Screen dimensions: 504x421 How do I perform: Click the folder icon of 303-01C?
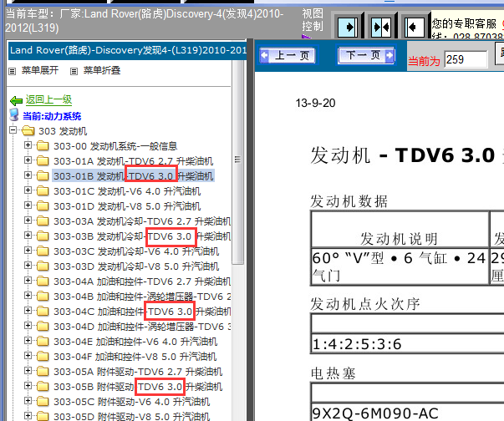pyautogui.click(x=43, y=190)
